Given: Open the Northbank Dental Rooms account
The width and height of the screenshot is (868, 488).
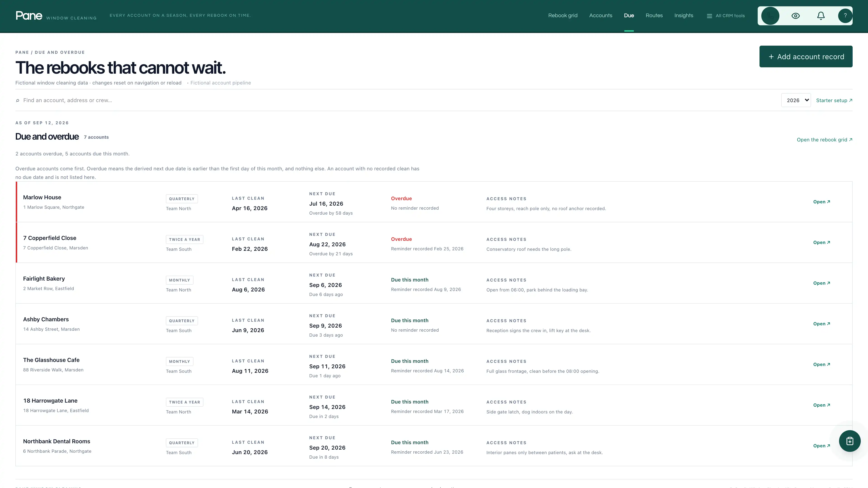Looking at the screenshot, I should [x=821, y=446].
